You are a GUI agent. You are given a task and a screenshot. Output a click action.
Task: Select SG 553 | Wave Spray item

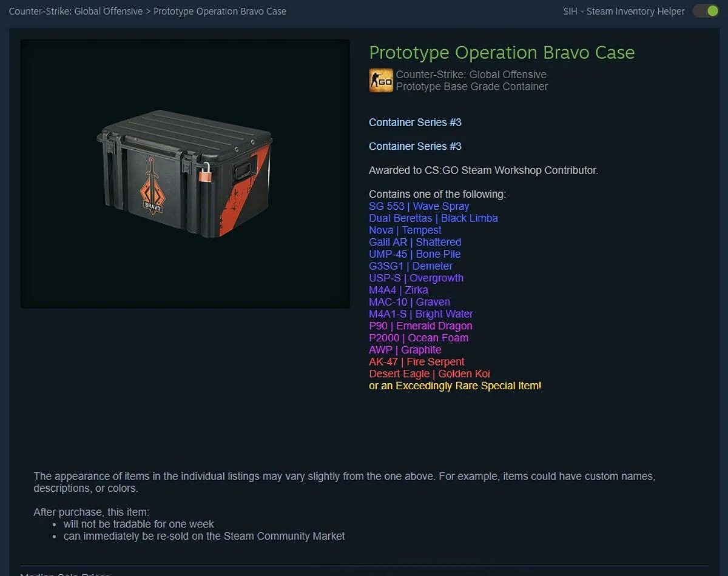point(419,206)
